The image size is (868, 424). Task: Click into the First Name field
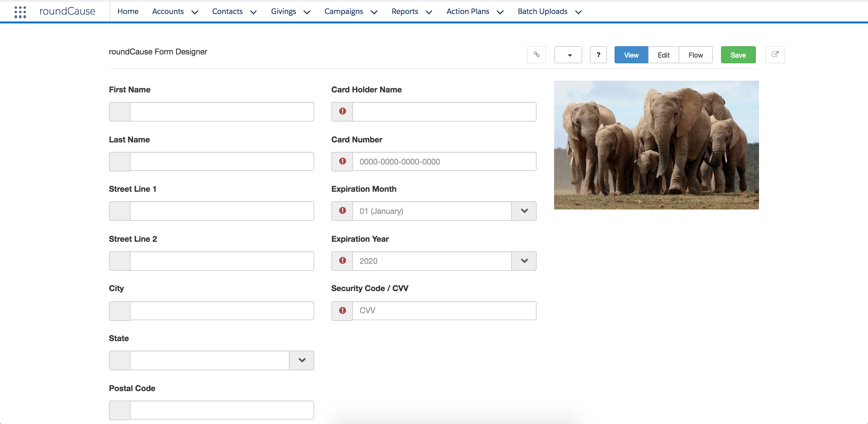222,111
